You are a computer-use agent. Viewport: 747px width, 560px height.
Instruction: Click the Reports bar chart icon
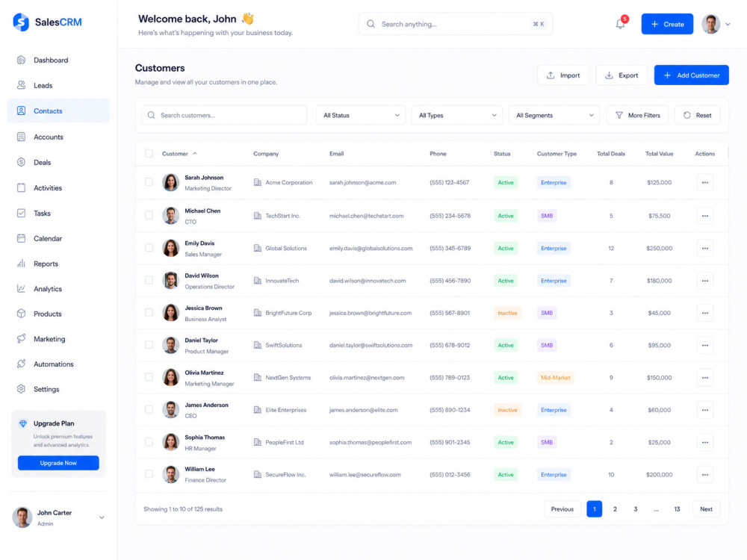click(21, 264)
